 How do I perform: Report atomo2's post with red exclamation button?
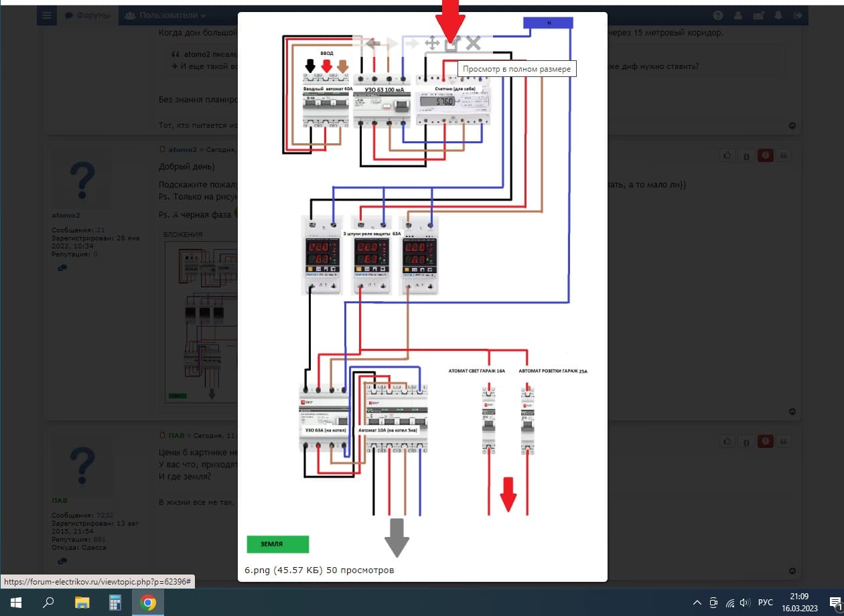765,156
